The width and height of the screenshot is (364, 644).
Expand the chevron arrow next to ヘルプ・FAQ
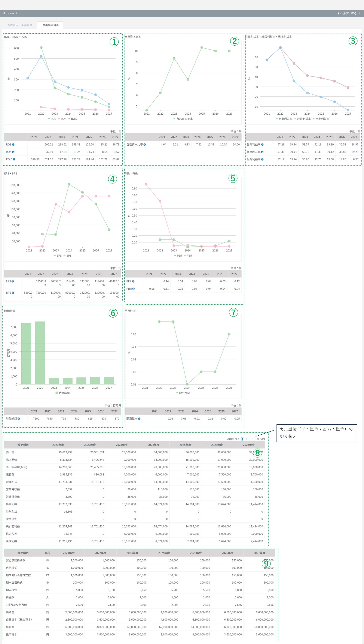click(x=359, y=13)
